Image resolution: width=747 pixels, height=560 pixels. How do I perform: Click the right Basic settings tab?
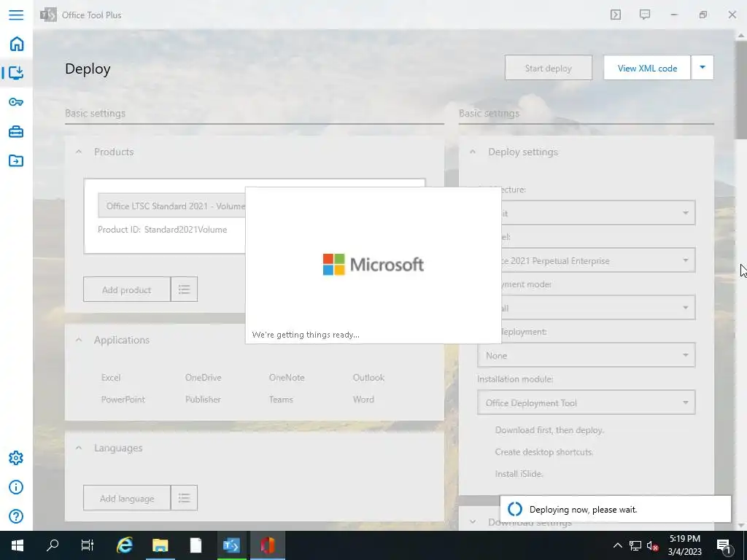coord(489,113)
